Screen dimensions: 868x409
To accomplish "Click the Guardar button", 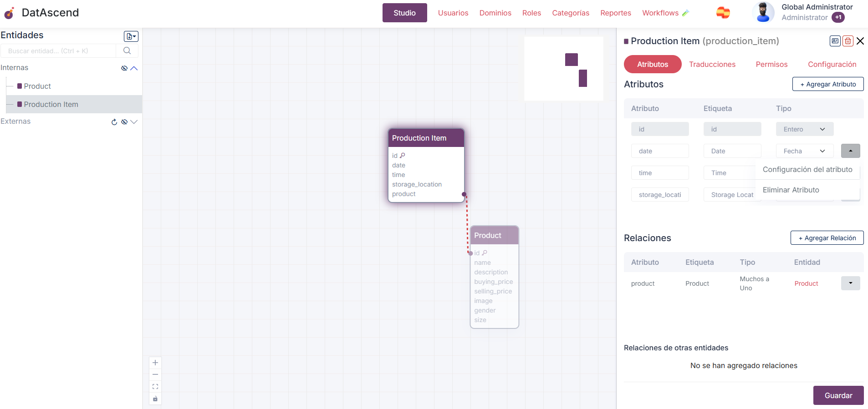I will tap(838, 395).
